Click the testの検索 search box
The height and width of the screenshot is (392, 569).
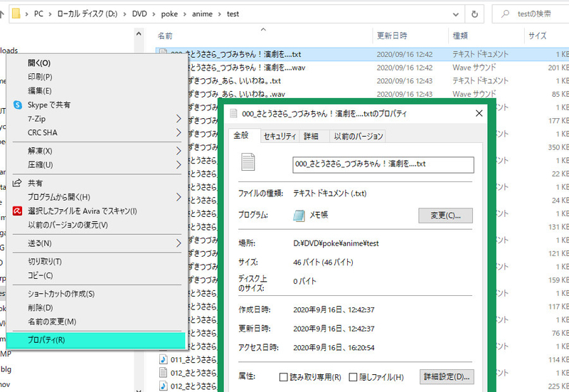[x=534, y=14]
